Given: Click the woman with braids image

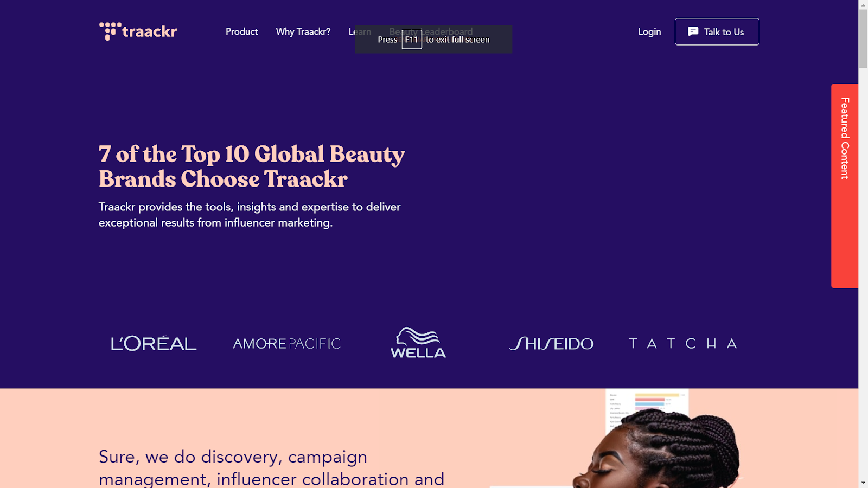Looking at the screenshot, I should click(656, 447).
